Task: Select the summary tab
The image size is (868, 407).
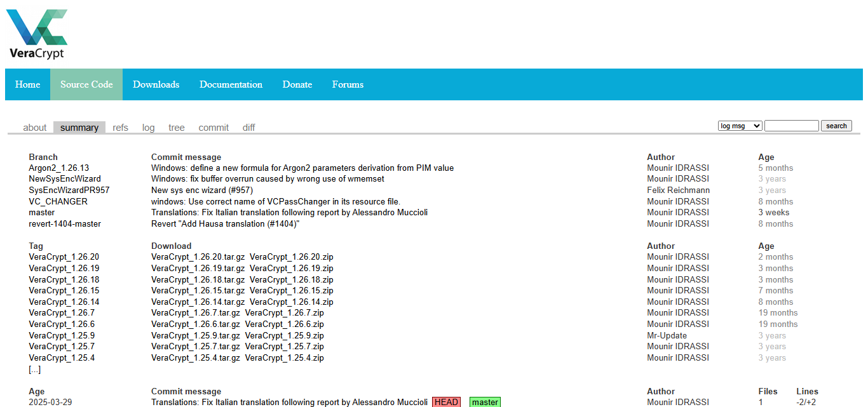Action: [x=79, y=128]
